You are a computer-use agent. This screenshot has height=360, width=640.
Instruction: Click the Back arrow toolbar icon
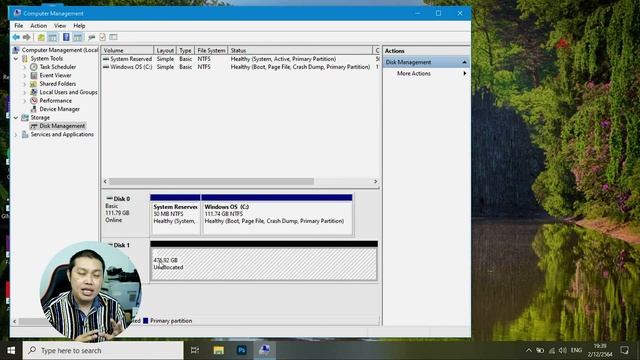(x=16, y=38)
